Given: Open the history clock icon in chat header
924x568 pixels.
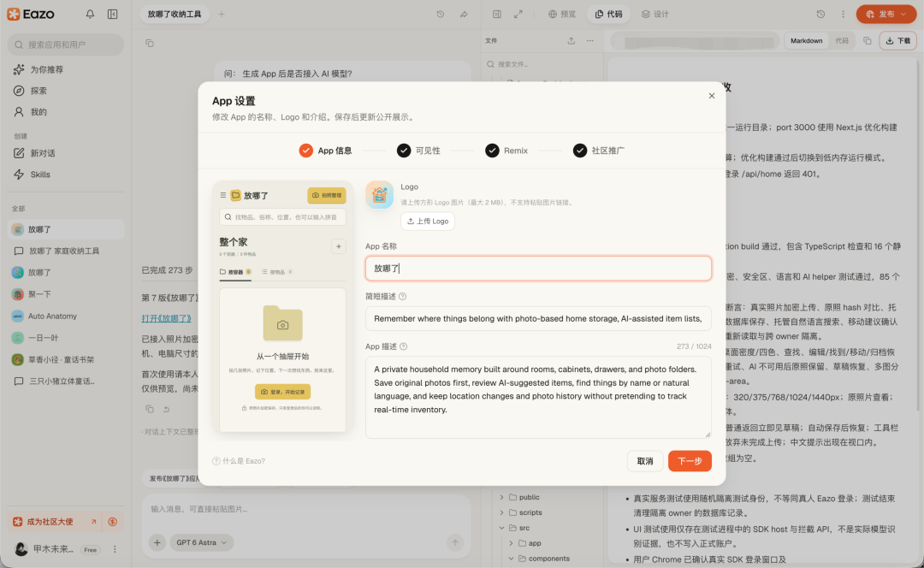Looking at the screenshot, I should click(x=441, y=15).
